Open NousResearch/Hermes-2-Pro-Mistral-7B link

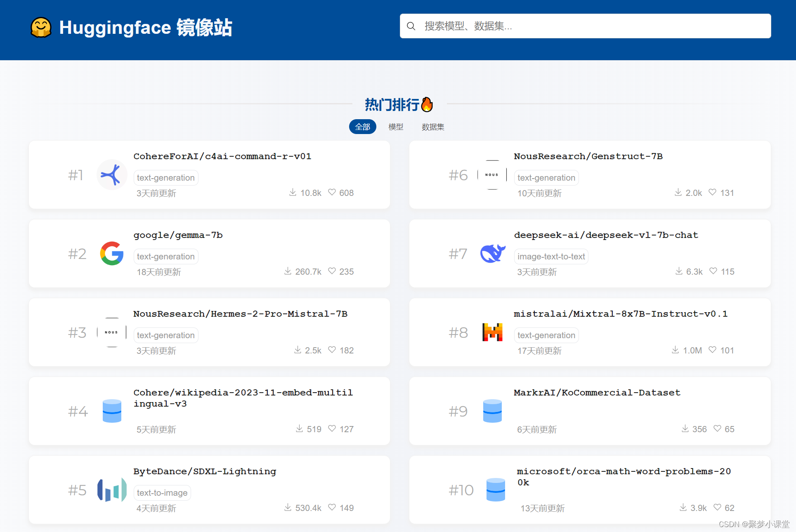point(240,314)
